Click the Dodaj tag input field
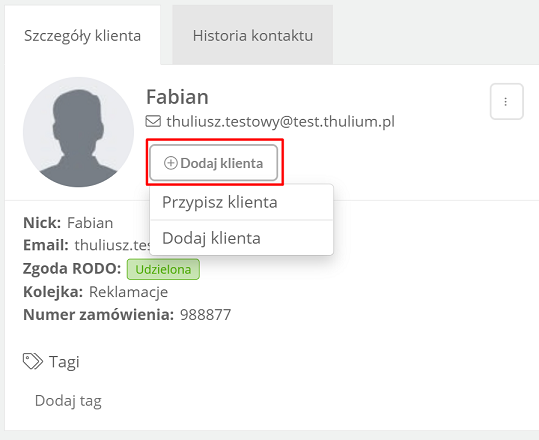The height and width of the screenshot is (440, 539). 68,401
